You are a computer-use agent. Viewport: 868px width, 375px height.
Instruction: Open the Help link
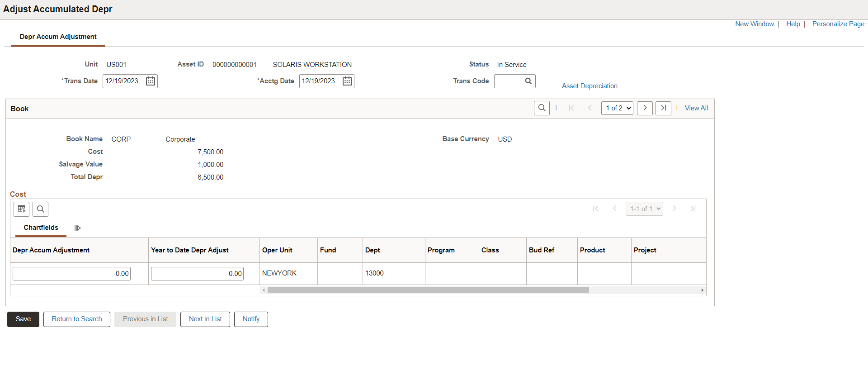click(793, 24)
